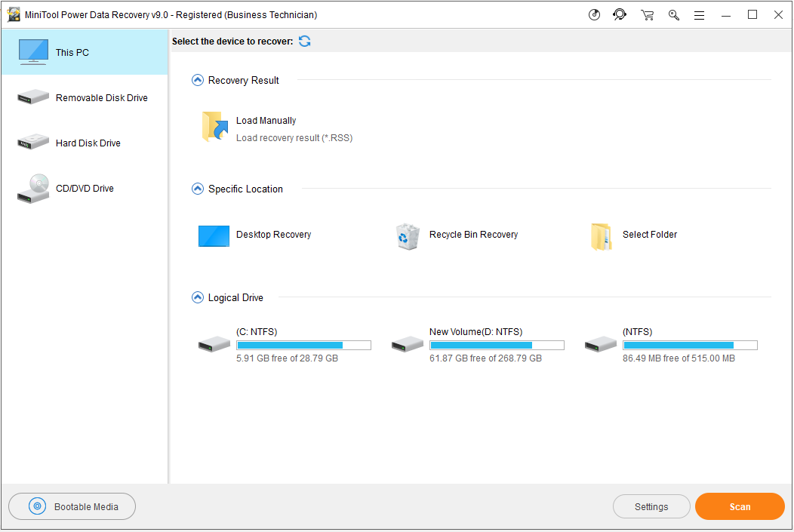Choose the Desktop Recovery label
794x532 pixels.
point(273,235)
